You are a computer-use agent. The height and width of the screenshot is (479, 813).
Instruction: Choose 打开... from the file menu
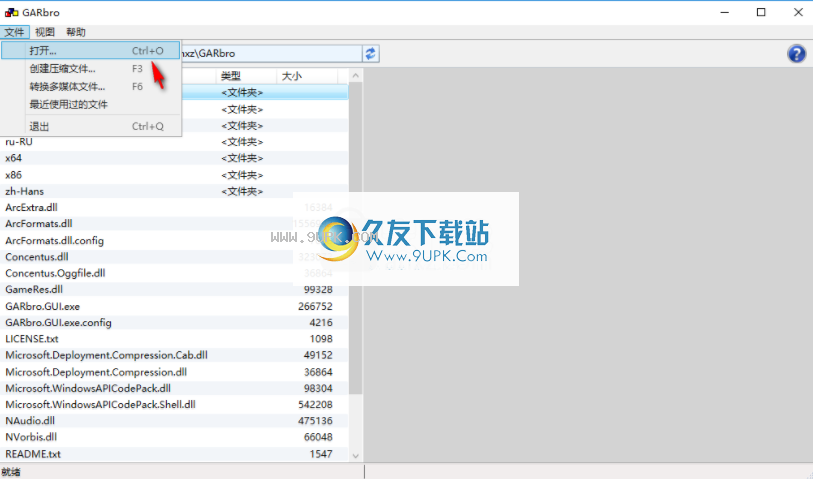91,51
